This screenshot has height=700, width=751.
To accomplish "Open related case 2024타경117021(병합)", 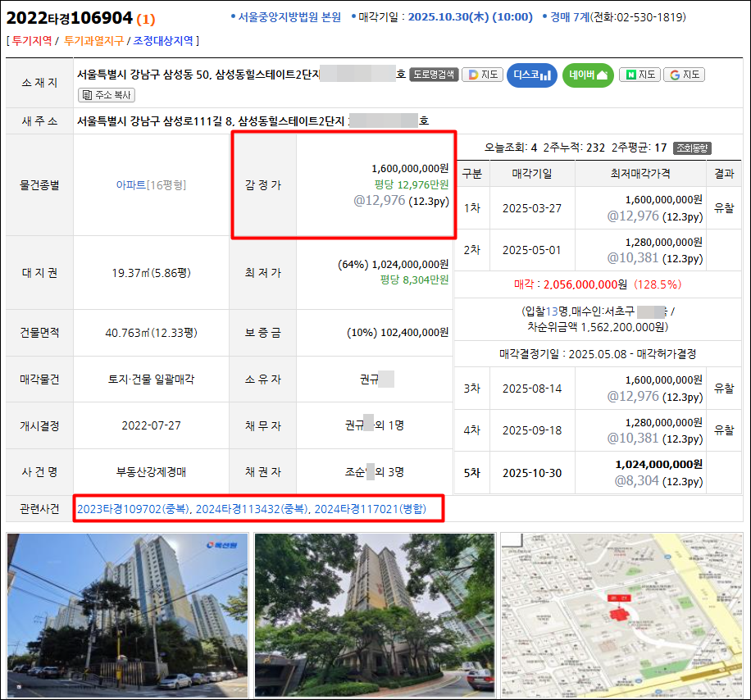I will 371,509.
